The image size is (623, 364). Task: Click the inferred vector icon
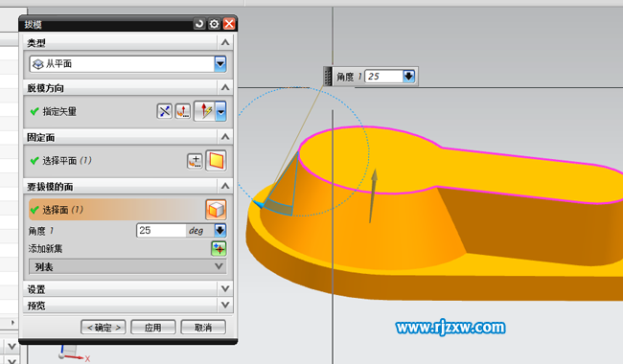(x=205, y=111)
